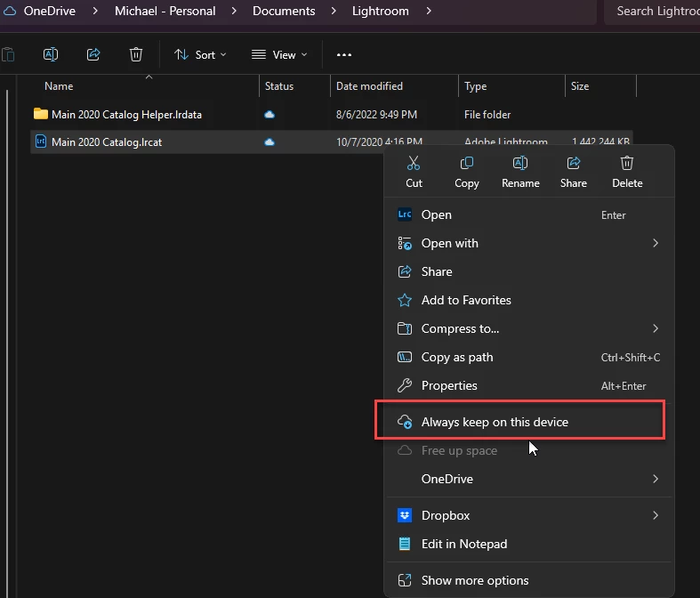This screenshot has height=598, width=700.
Task: Click the toolbar Paste clipboard icon
Action: [8, 54]
